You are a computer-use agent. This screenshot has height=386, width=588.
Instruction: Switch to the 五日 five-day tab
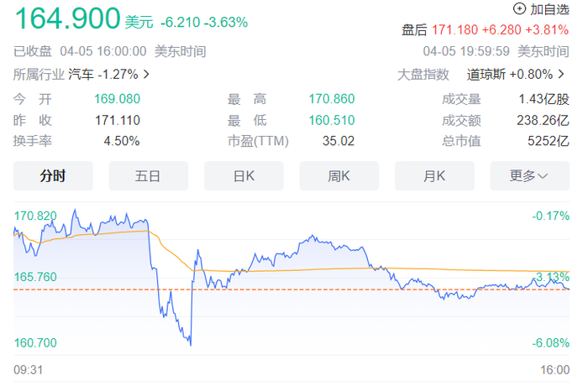click(x=148, y=175)
